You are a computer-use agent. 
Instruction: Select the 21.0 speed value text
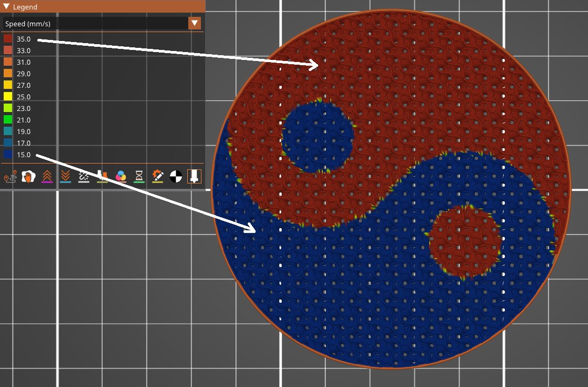pos(24,120)
